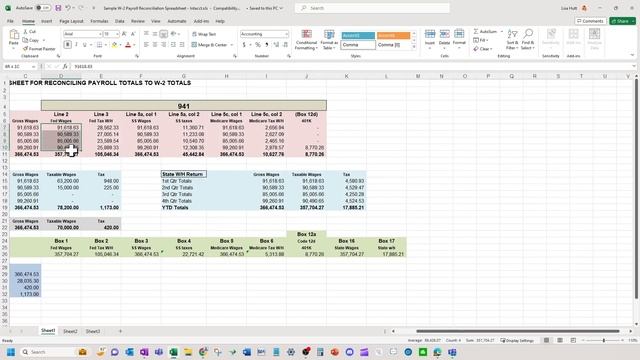Viewport: 640px width, 360px height.
Task: Click the Cut command
Action: pos(30,31)
